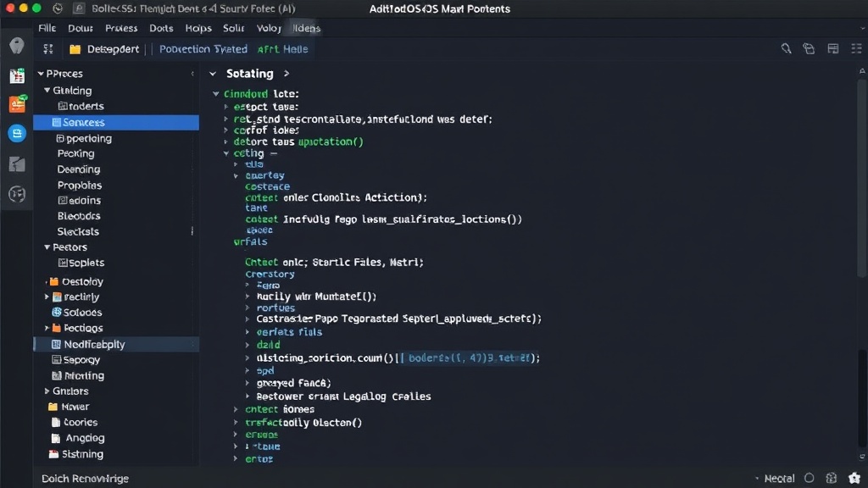Screen dimensions: 868x488
Task: Click the history icon in the title bar
Action: tap(58, 8)
